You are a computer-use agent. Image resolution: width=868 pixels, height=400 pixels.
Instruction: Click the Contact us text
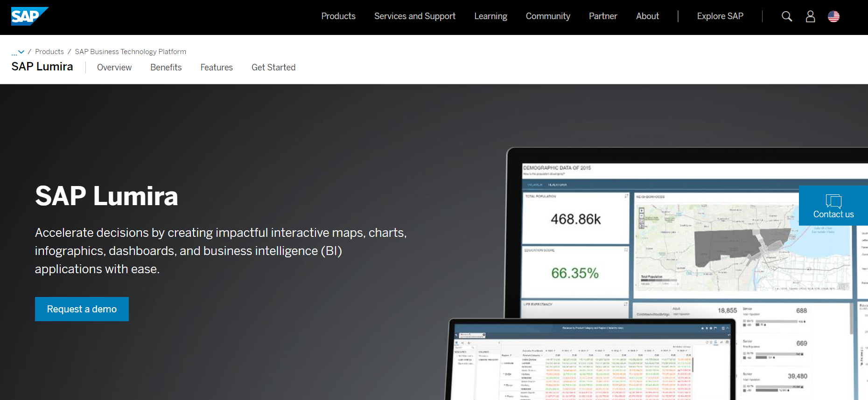(x=833, y=214)
